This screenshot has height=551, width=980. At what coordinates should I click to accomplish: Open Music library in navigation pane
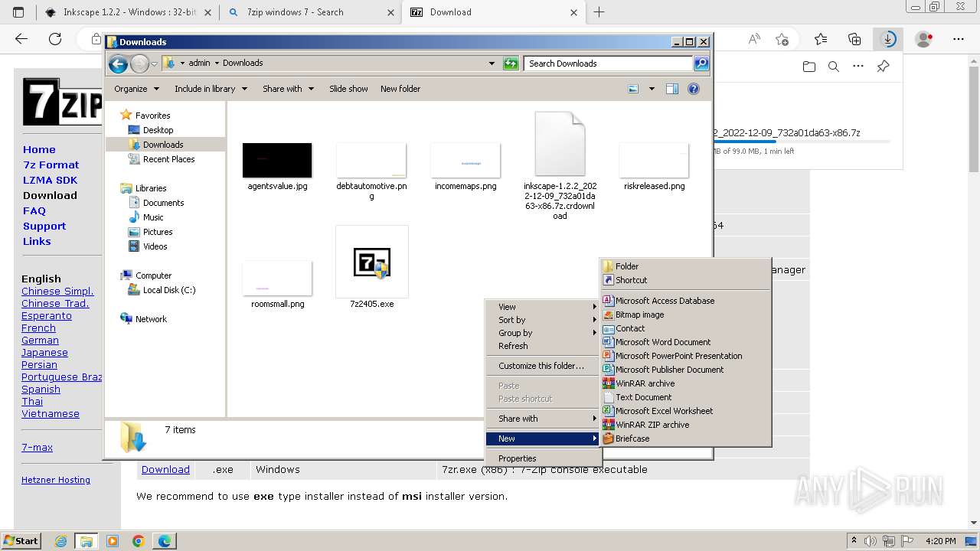[153, 217]
